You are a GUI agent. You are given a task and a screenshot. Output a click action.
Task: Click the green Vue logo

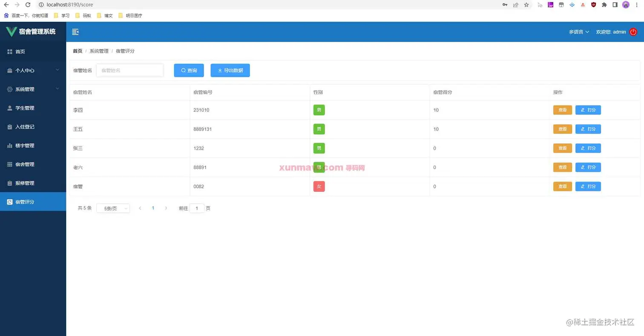point(11,31)
